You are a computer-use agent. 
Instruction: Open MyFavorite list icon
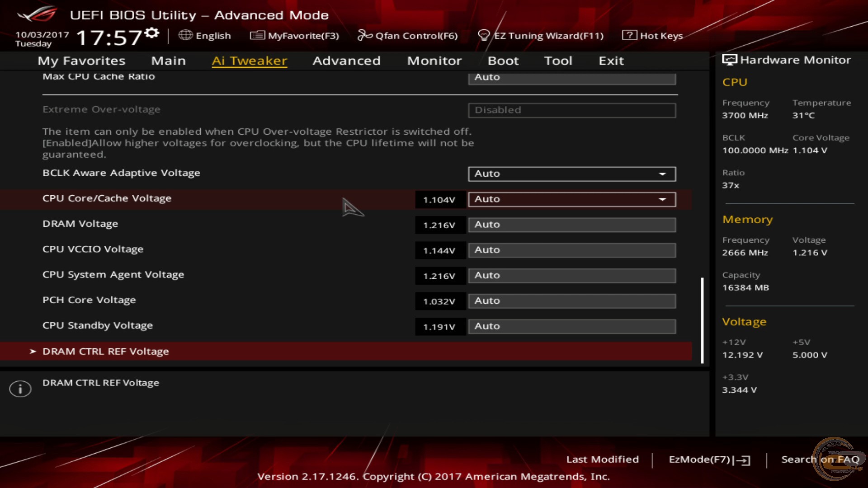pos(257,35)
